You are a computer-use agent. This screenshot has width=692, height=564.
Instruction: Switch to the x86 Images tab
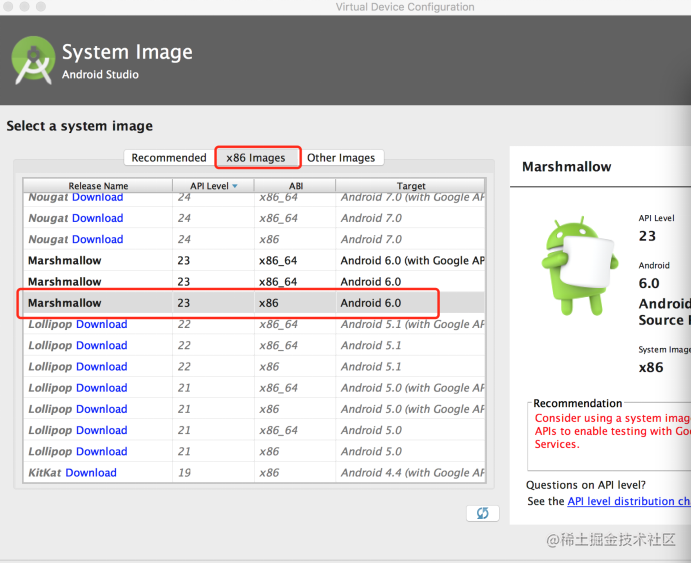[256, 158]
